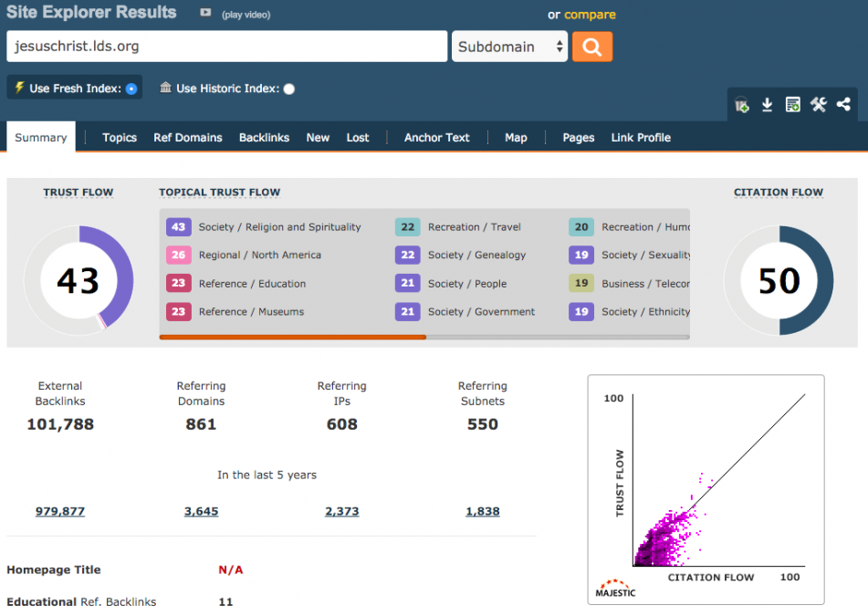Click the 21 Society / People swatch
The height and width of the screenshot is (616, 868).
pyautogui.click(x=407, y=284)
